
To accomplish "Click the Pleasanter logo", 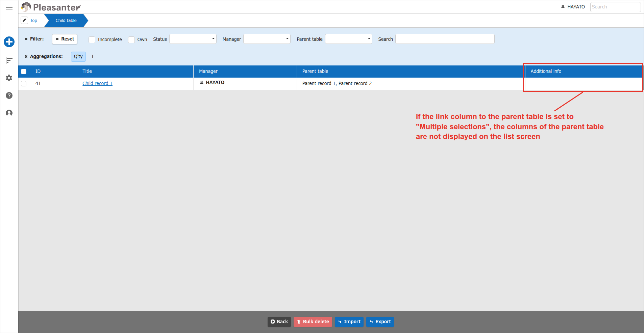I will point(51,7).
